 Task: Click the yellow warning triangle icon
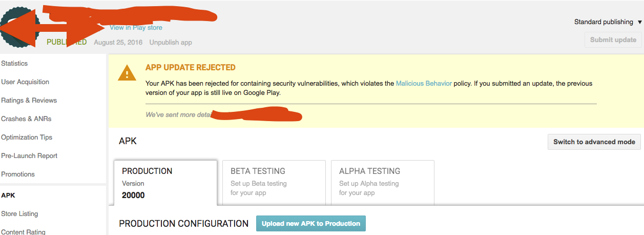click(x=127, y=74)
